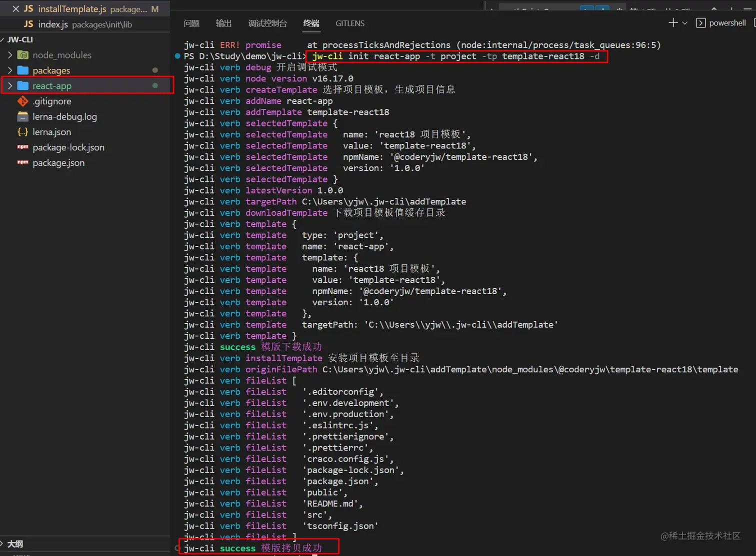Open the new terminal profile dropdown arrow

click(685, 23)
